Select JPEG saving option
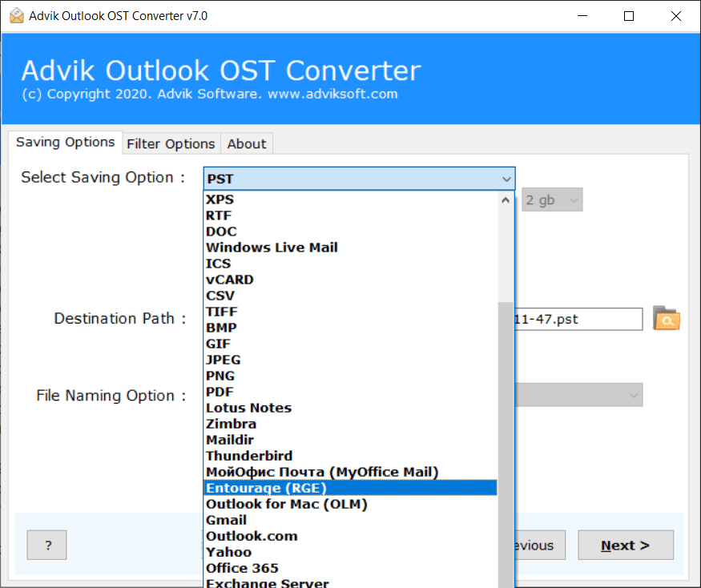701x588 pixels. coord(351,360)
